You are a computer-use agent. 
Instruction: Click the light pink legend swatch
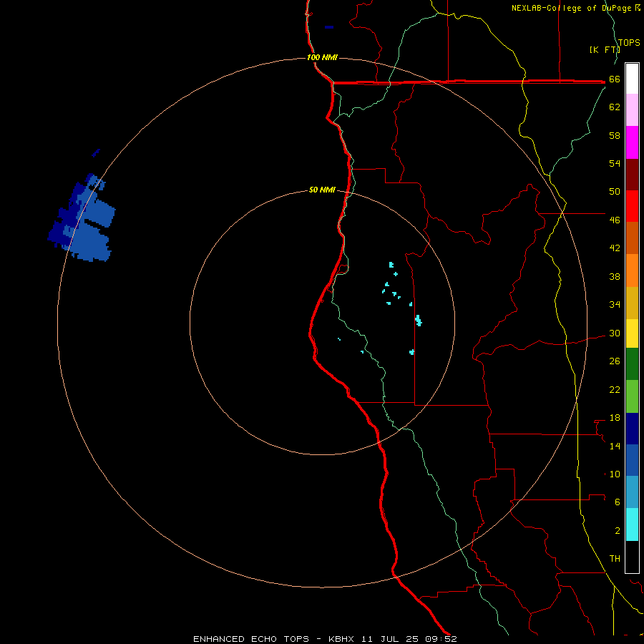click(x=632, y=110)
